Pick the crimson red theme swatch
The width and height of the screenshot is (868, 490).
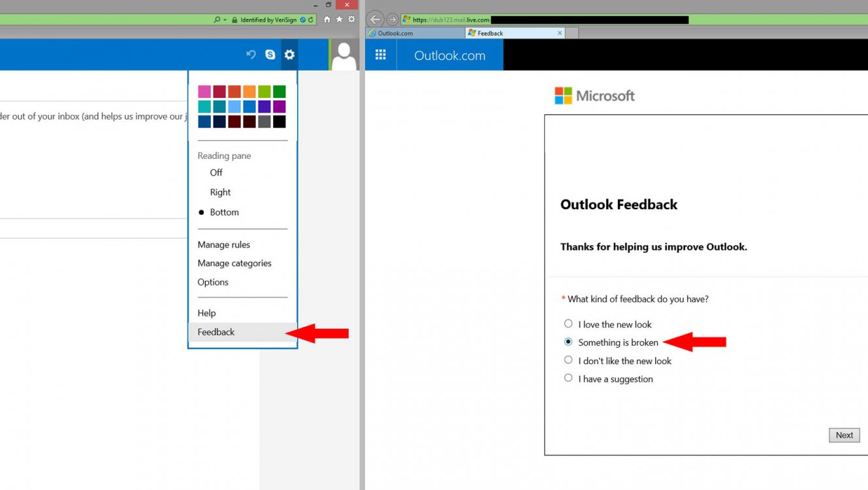click(x=219, y=91)
